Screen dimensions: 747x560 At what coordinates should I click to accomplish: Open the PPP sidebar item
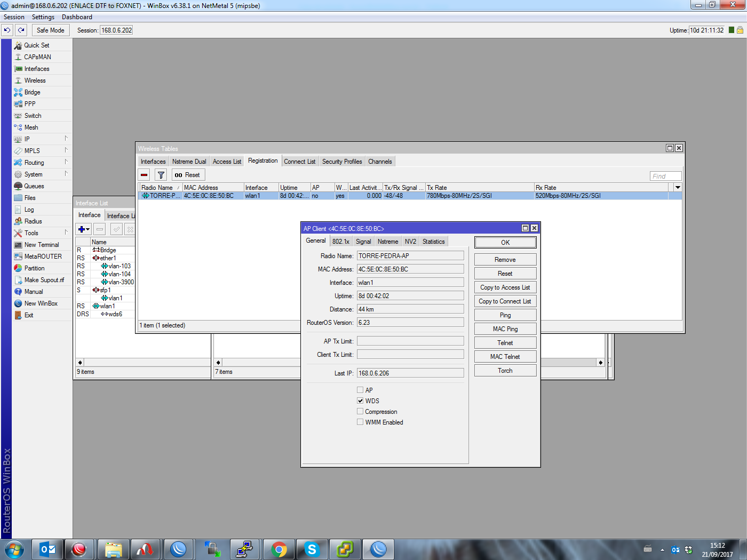tap(30, 104)
